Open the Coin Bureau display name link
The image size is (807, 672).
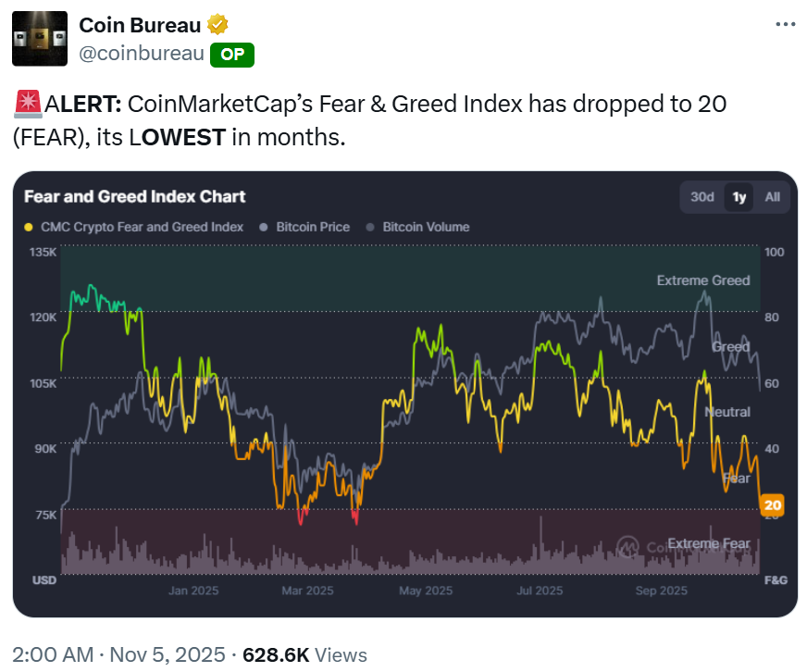[138, 25]
